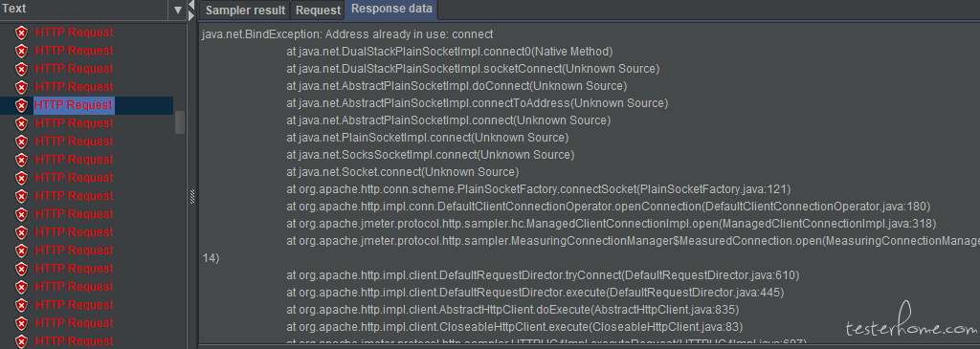Click the results tree vertical scrollbar thumb

[x=180, y=122]
